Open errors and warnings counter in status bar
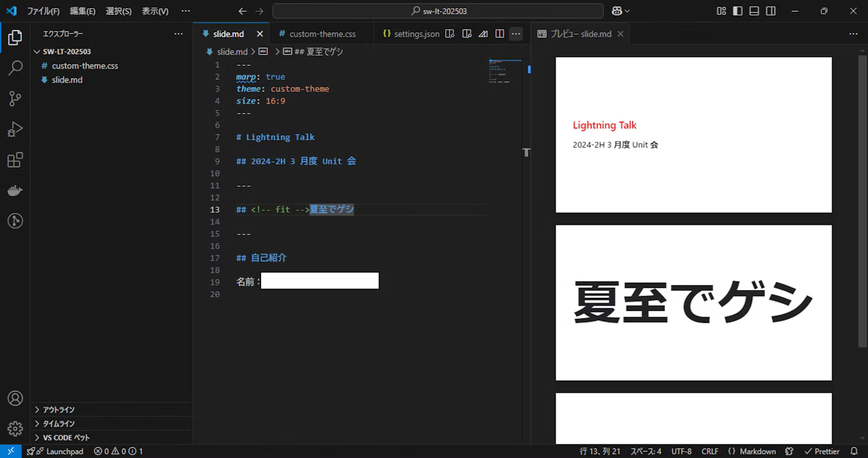The image size is (868, 458). tap(118, 451)
